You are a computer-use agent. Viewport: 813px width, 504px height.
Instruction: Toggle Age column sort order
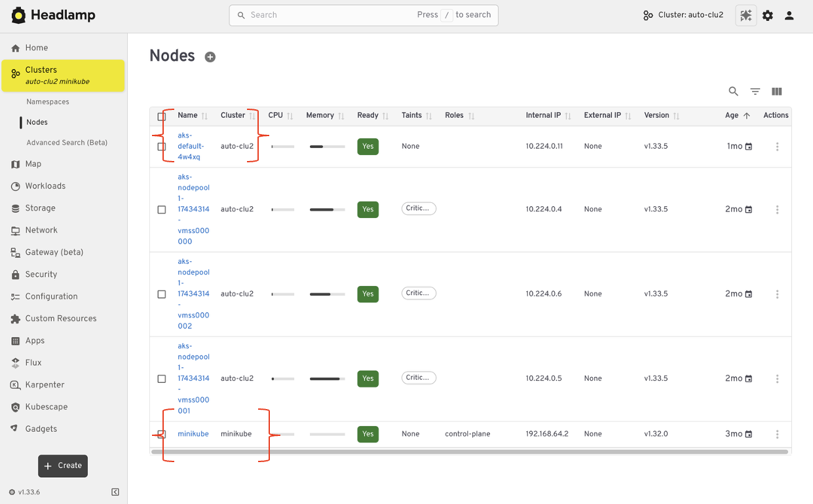tap(747, 115)
